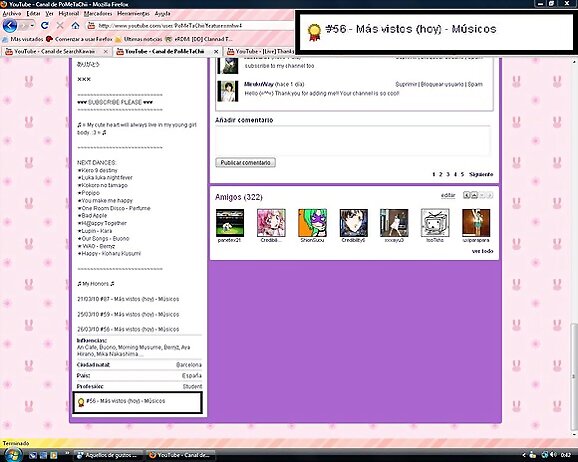The width and height of the screenshot is (578, 462).
Task: Click the YouTube - Canal de taskbar button
Action: [x=180, y=455]
